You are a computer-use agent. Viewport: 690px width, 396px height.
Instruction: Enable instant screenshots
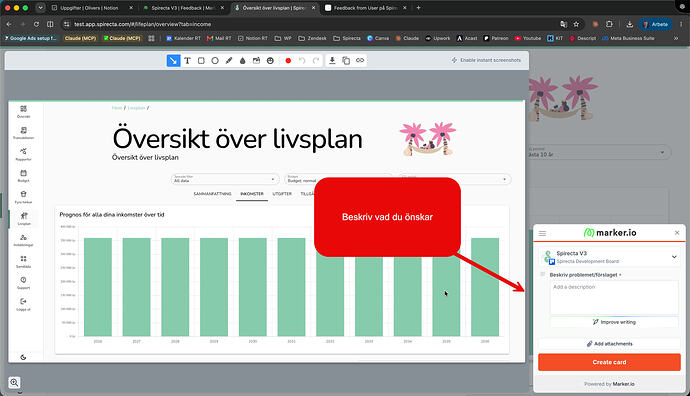pyautogui.click(x=486, y=60)
